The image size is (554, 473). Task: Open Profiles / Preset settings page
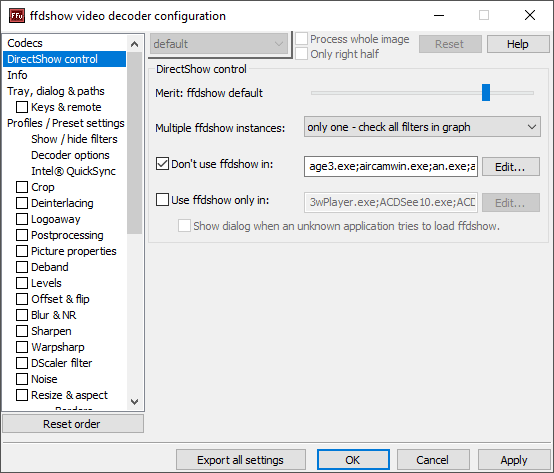point(66,123)
